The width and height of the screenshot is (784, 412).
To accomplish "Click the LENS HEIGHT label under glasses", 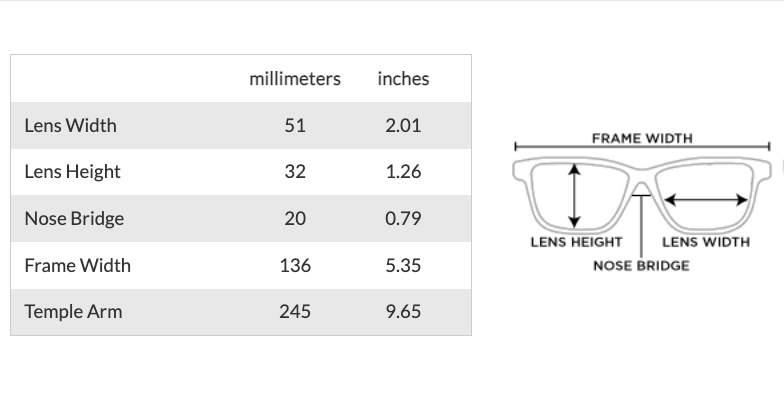I will coord(576,241).
